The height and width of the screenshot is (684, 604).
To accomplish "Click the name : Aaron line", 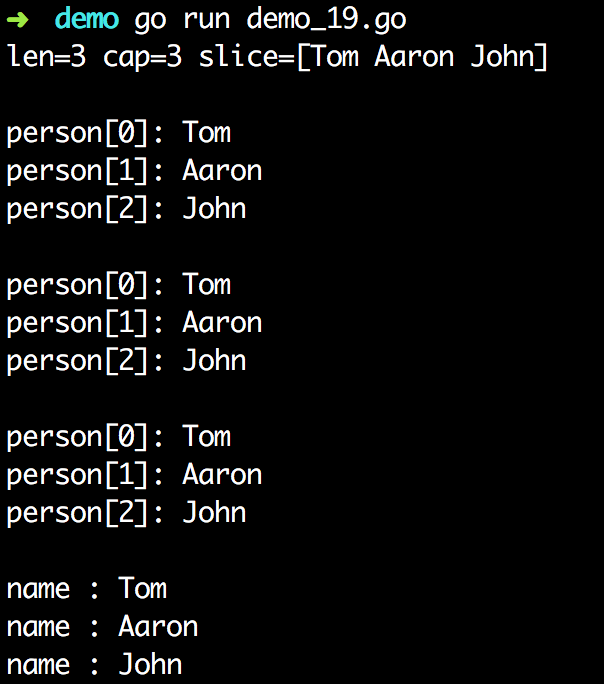I will pos(102,626).
